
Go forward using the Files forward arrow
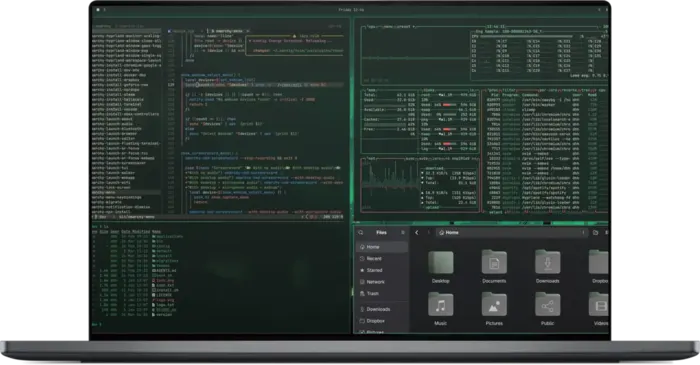(x=429, y=232)
